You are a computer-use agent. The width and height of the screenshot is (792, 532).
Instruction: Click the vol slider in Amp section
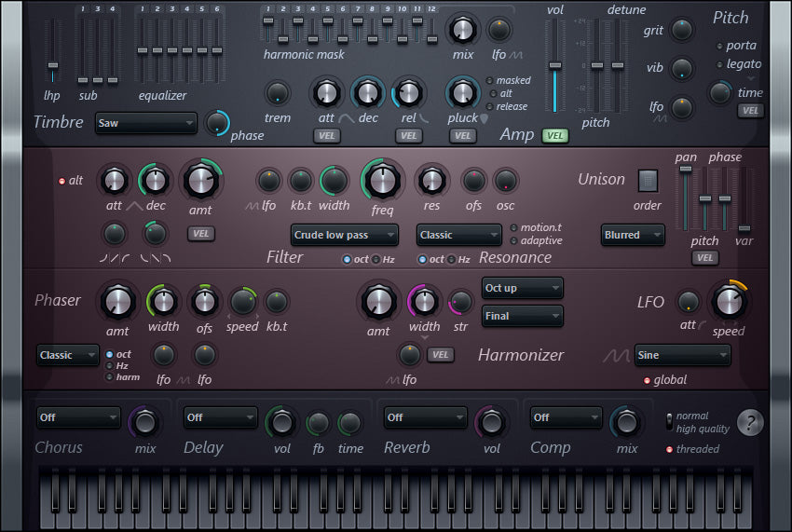pyautogui.click(x=555, y=66)
